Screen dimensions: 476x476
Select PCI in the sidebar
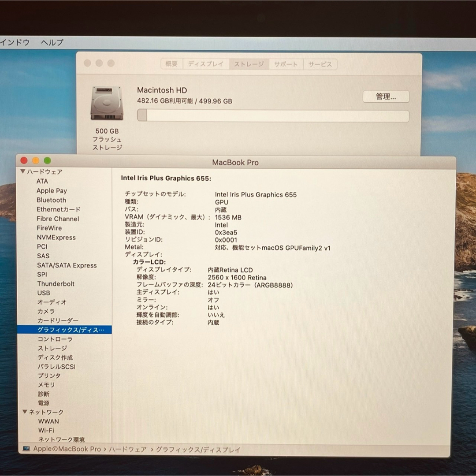coord(42,246)
